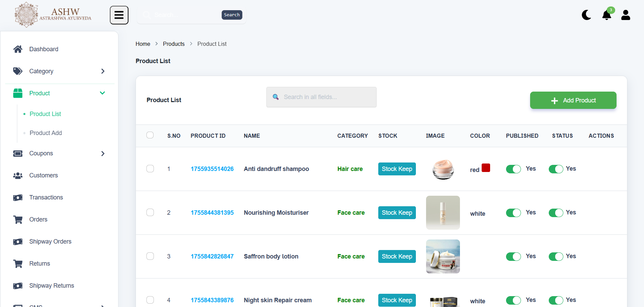
Task: Open user profile icon
Action: coord(625,15)
